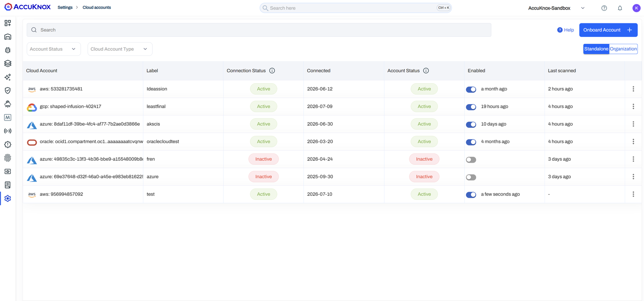The image size is (644, 301).
Task: Click the stacked layers icon in sidebar
Action: click(x=8, y=63)
